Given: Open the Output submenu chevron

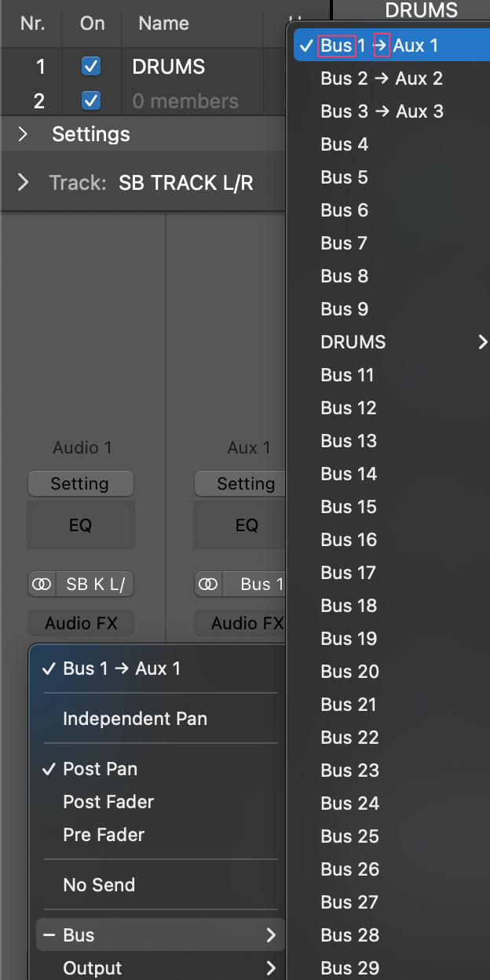Looking at the screenshot, I should (x=271, y=968).
